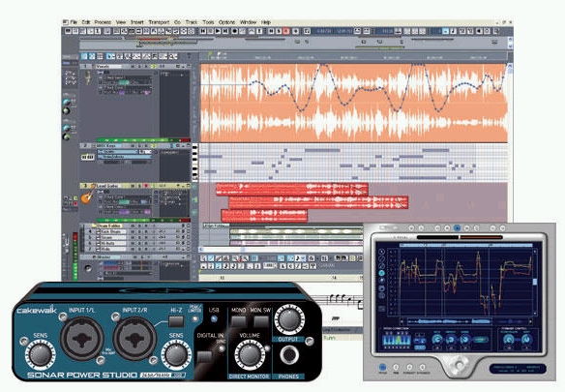This screenshot has width=565, height=392.
Task: Select the highlighted note duration button in staff toolbar
Action: pyautogui.click(x=219, y=266)
